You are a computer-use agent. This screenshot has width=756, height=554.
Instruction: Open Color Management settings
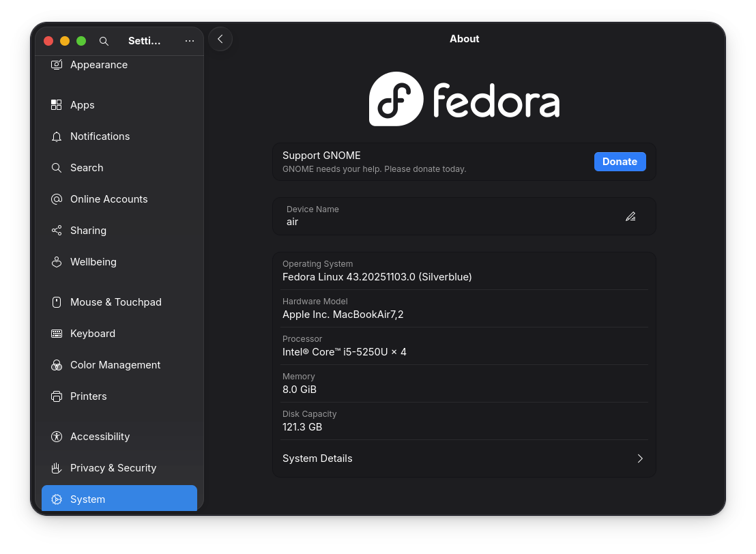[115, 364]
